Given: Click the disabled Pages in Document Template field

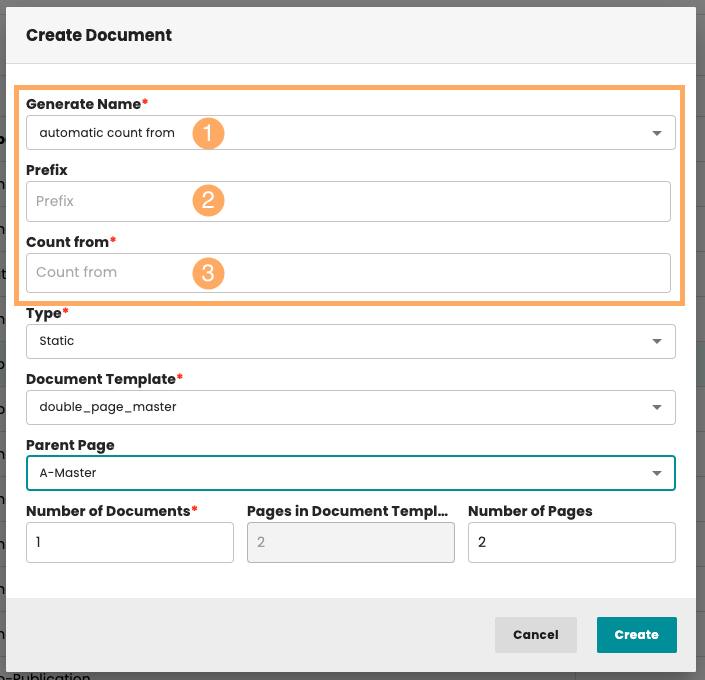Looking at the screenshot, I should (350, 542).
